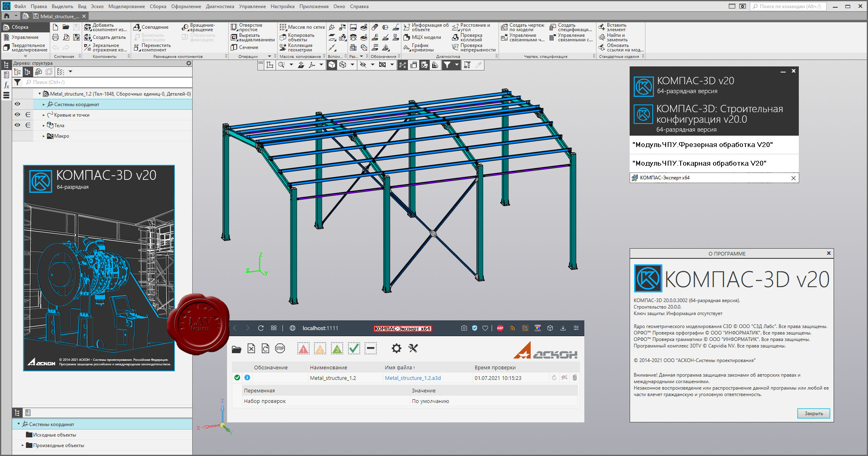Open МЦХ модели calculation
This screenshot has height=456, width=868.
tap(422, 37)
